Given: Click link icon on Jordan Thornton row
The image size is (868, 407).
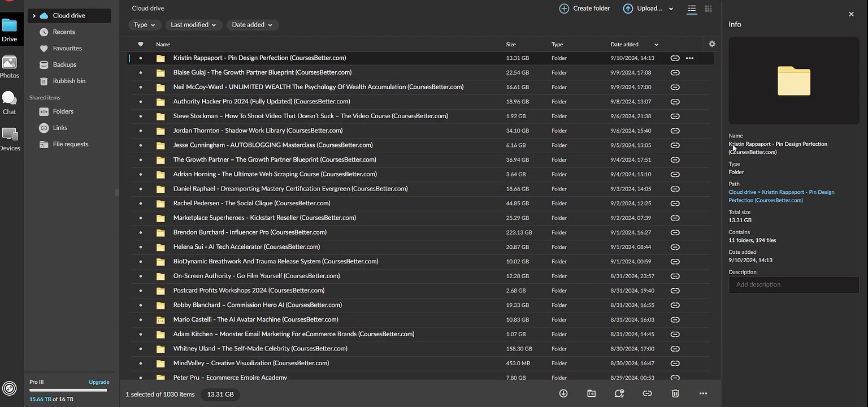Looking at the screenshot, I should tap(675, 131).
